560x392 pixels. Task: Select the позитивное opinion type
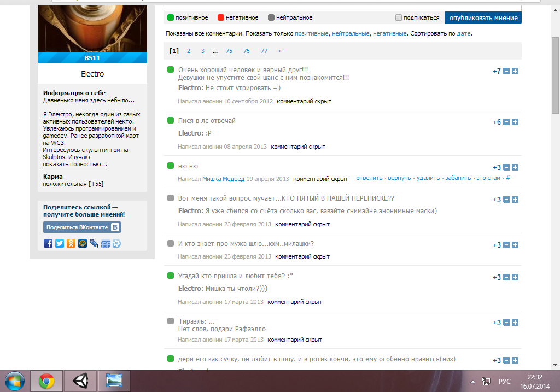(x=188, y=17)
